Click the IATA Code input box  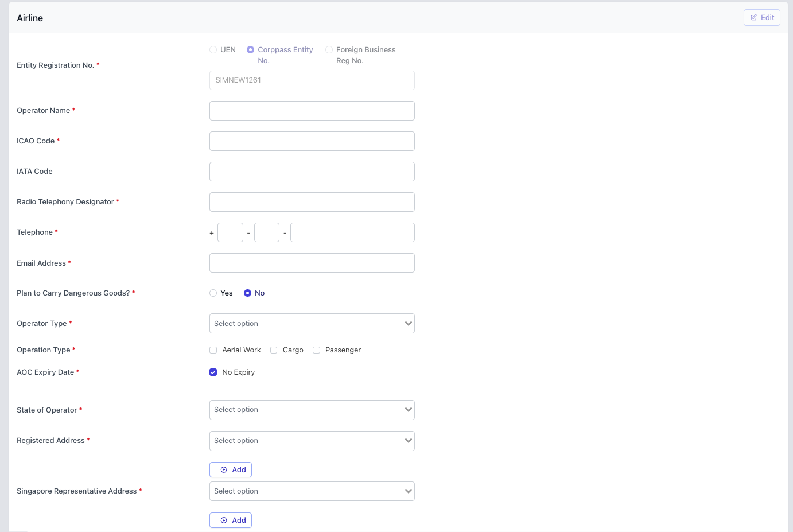[x=312, y=172]
